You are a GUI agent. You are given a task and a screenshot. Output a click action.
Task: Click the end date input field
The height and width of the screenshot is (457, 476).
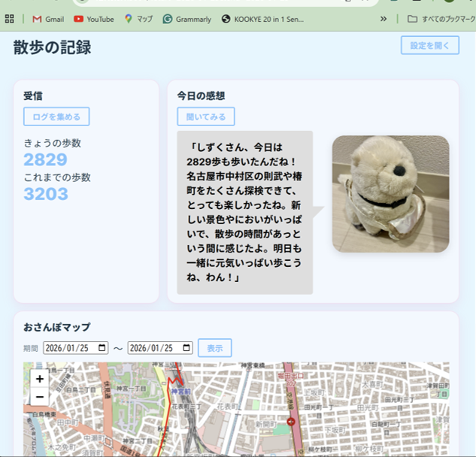(x=156, y=348)
